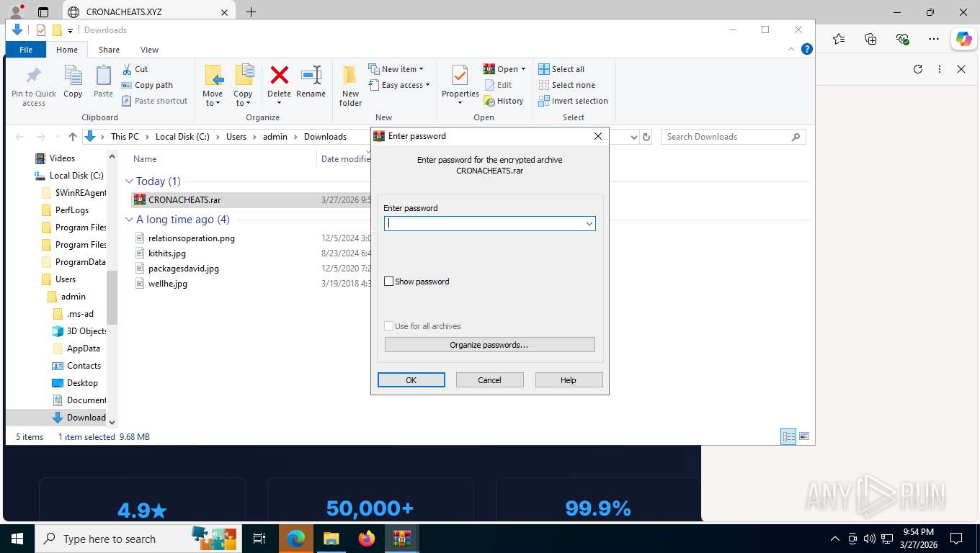
Task: Open the File ribbon tab
Action: pos(26,50)
